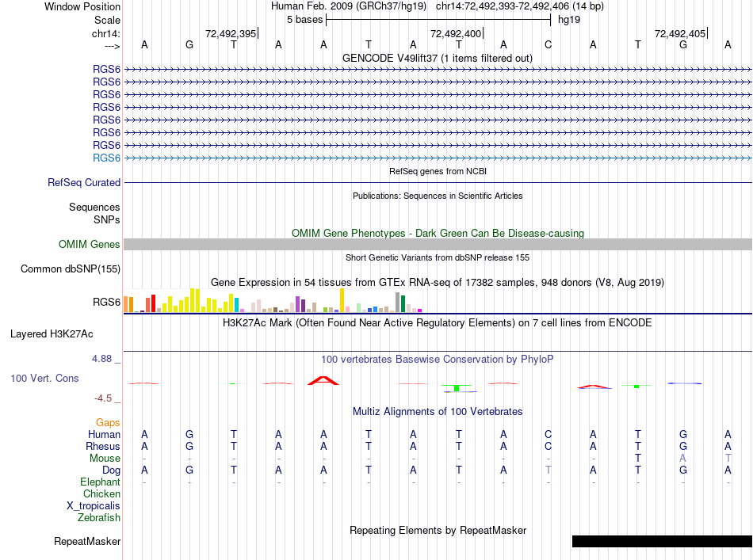Click the Gene Expression in 54 tissues title
753x560 pixels.
tap(438, 282)
